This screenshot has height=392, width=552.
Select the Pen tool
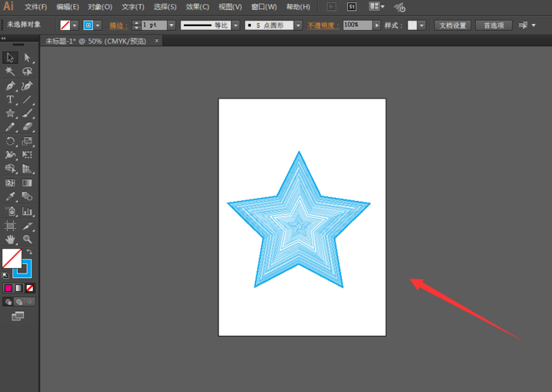click(x=10, y=85)
